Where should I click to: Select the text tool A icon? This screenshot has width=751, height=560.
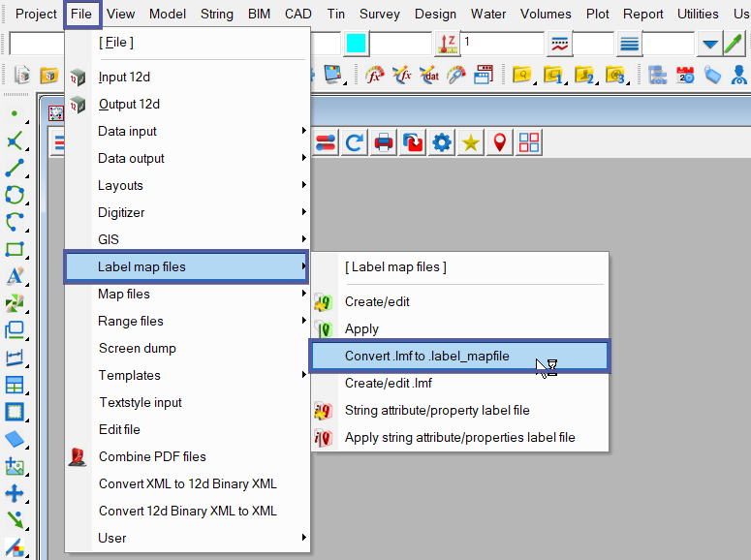(15, 276)
